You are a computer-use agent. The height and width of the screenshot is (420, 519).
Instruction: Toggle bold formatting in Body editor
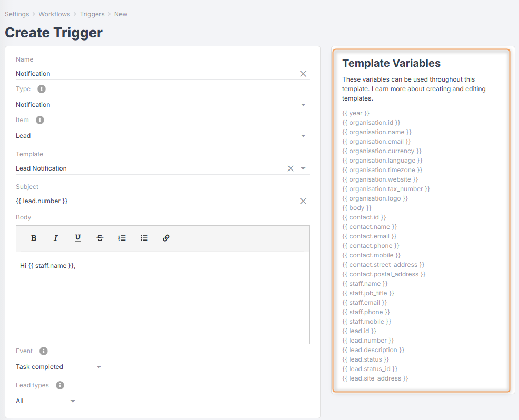34,238
